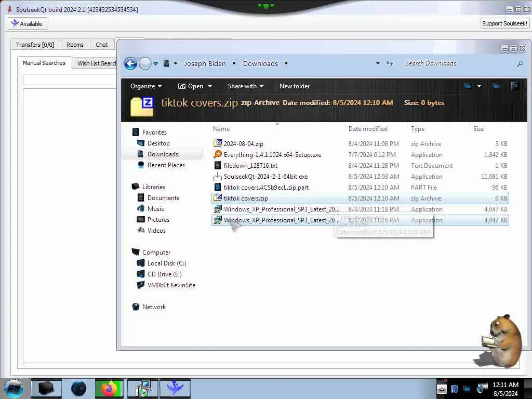Open Favorites in navigation pane
The width and height of the screenshot is (532, 399).
[x=154, y=132]
